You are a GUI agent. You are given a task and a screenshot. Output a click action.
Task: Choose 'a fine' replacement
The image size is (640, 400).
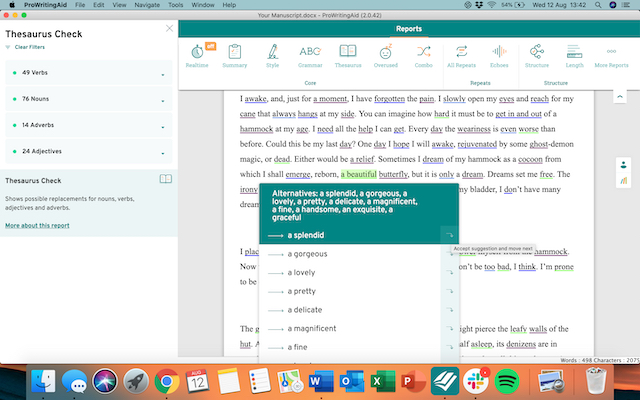coord(298,347)
